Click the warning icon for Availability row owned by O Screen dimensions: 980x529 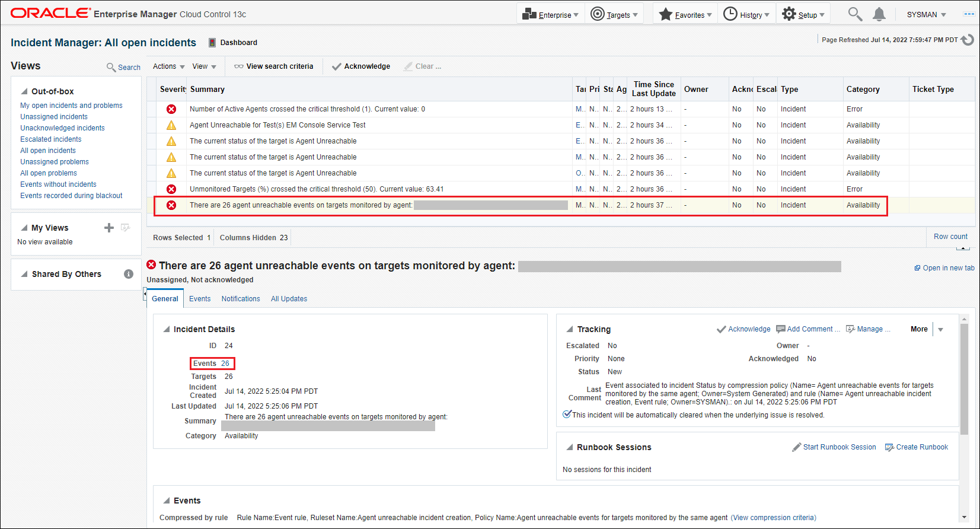click(x=171, y=173)
